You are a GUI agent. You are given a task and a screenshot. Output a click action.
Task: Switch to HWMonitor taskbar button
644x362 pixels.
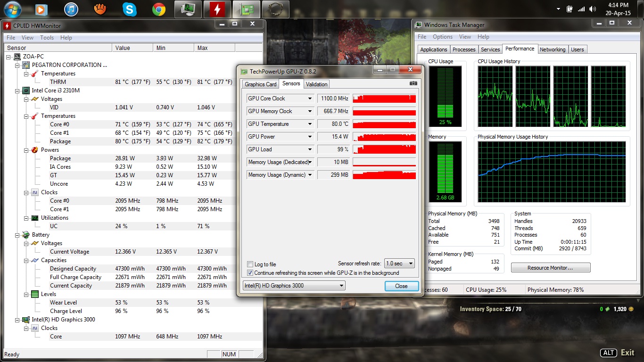[x=217, y=9]
